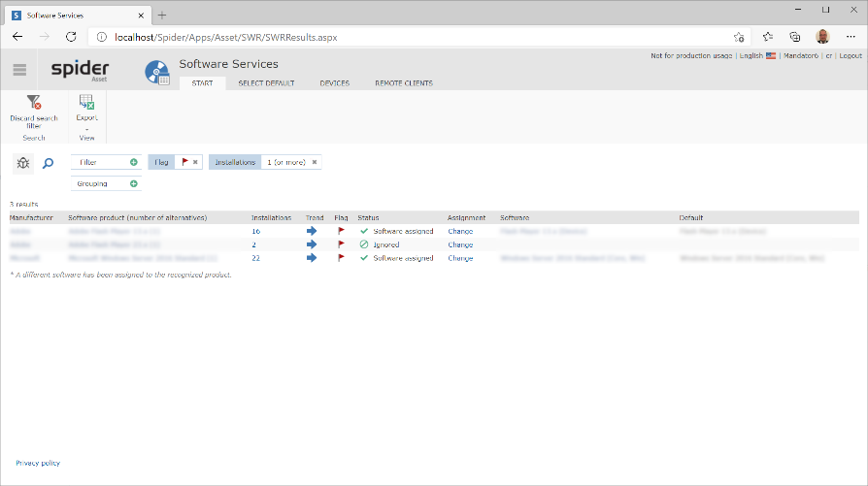Open browser favorites list
This screenshot has height=486, width=868.
click(x=767, y=37)
